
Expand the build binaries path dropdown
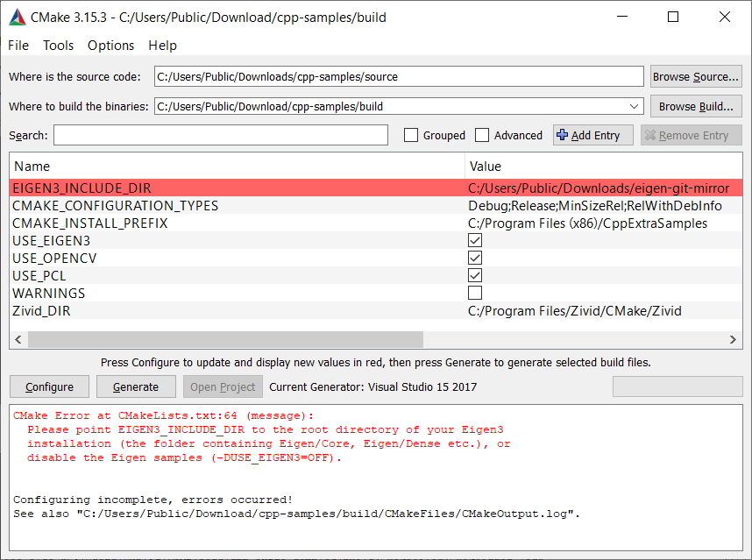pos(635,106)
